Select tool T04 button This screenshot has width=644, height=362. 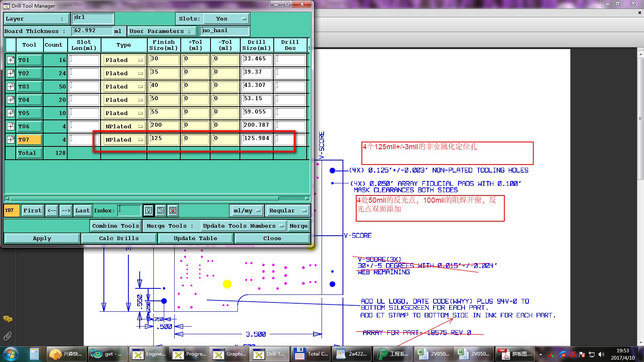pyautogui.click(x=29, y=100)
